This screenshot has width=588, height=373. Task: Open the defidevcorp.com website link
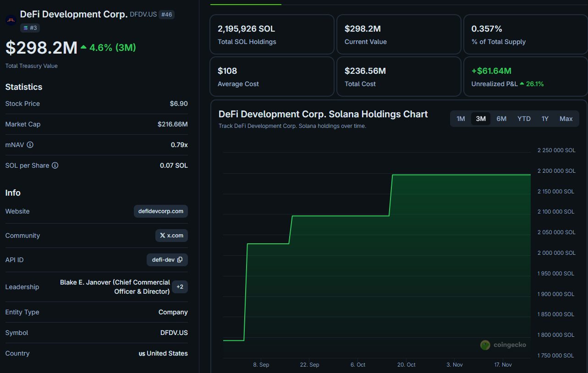pos(160,211)
